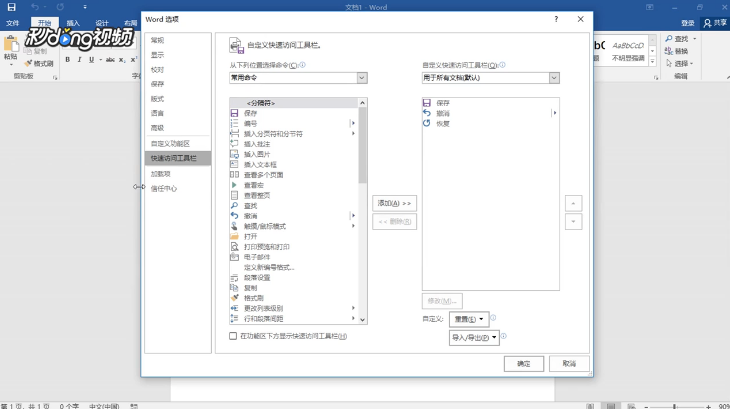Viewport: 730px width, 409px height.
Task: Open 文件 tab in Word ribbon
Action: click(13, 23)
